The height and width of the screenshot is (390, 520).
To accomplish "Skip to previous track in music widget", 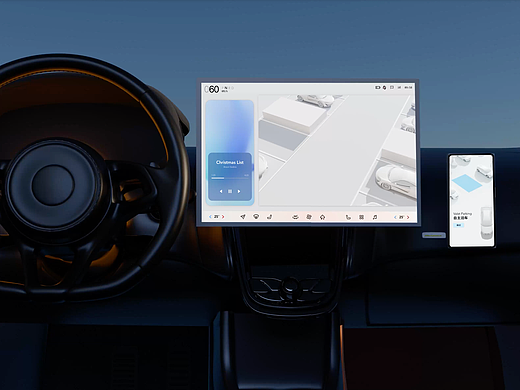I will (x=221, y=191).
